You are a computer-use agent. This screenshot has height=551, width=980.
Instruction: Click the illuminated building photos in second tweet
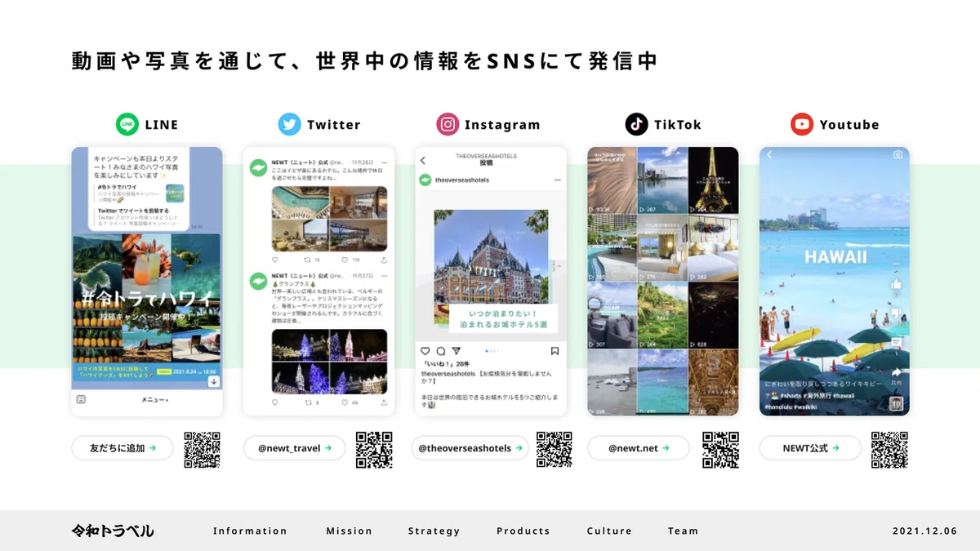(329, 361)
